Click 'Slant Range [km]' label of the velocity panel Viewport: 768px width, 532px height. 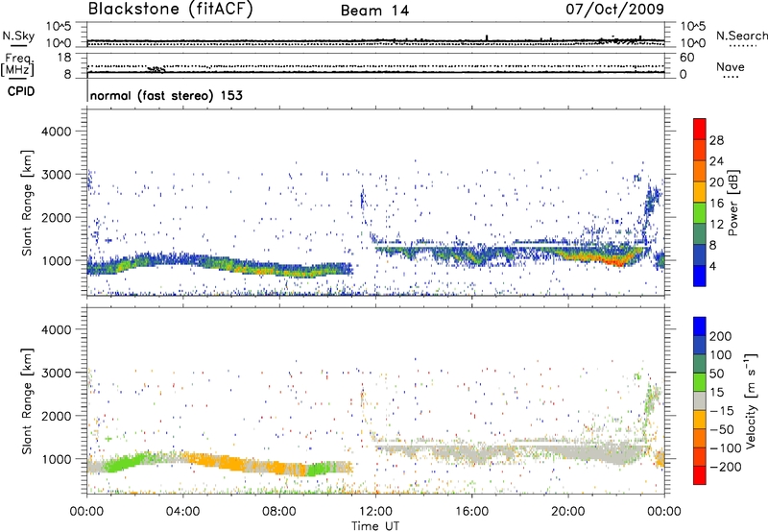click(27, 401)
